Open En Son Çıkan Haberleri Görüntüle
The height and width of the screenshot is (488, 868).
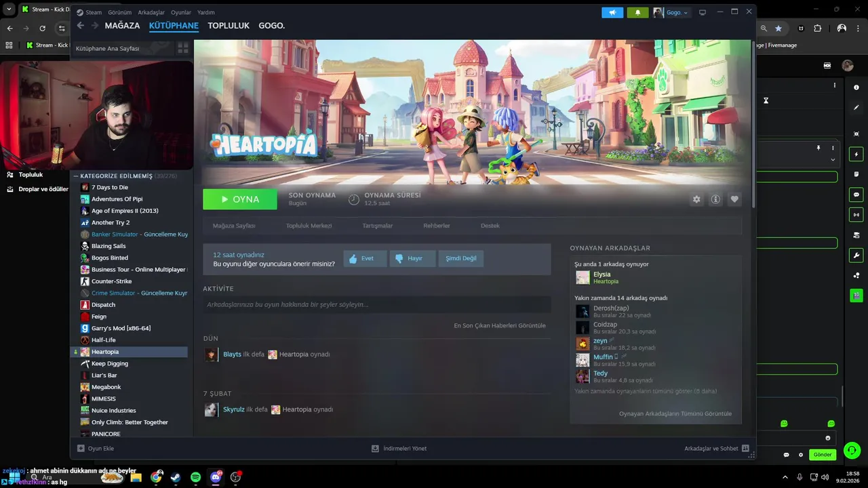(500, 325)
